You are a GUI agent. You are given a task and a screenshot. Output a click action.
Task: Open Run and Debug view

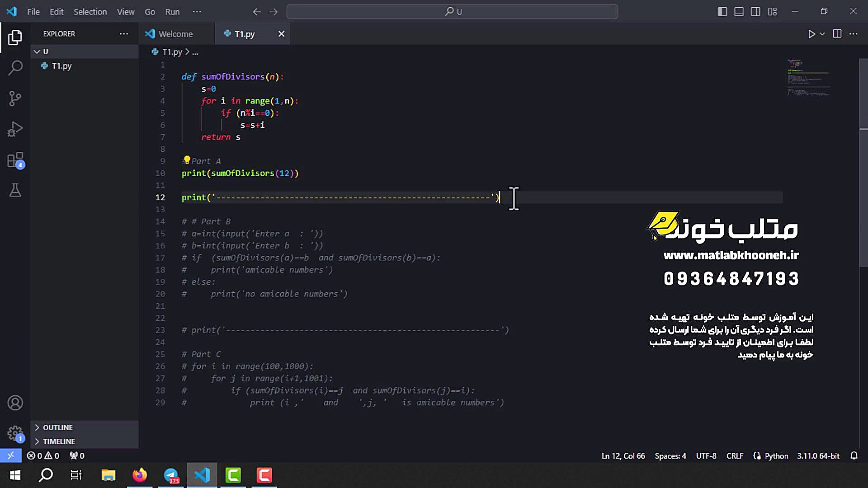tap(15, 129)
